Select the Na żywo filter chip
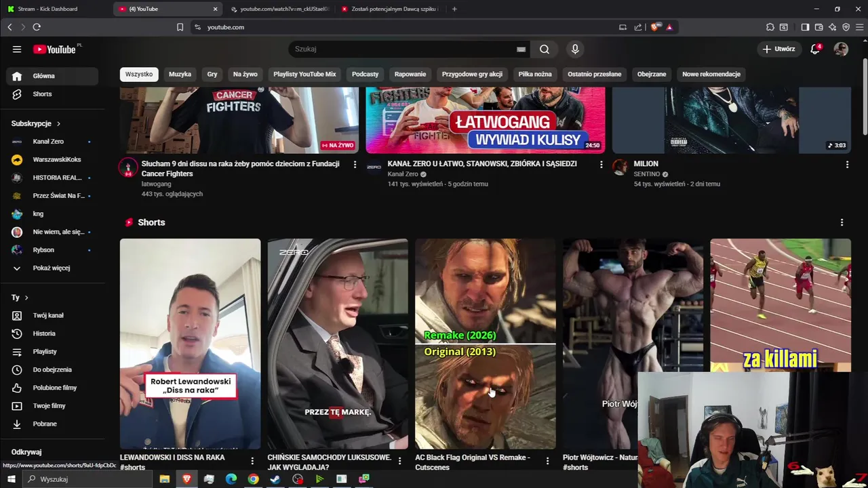The width and height of the screenshot is (868, 488). 245,74
